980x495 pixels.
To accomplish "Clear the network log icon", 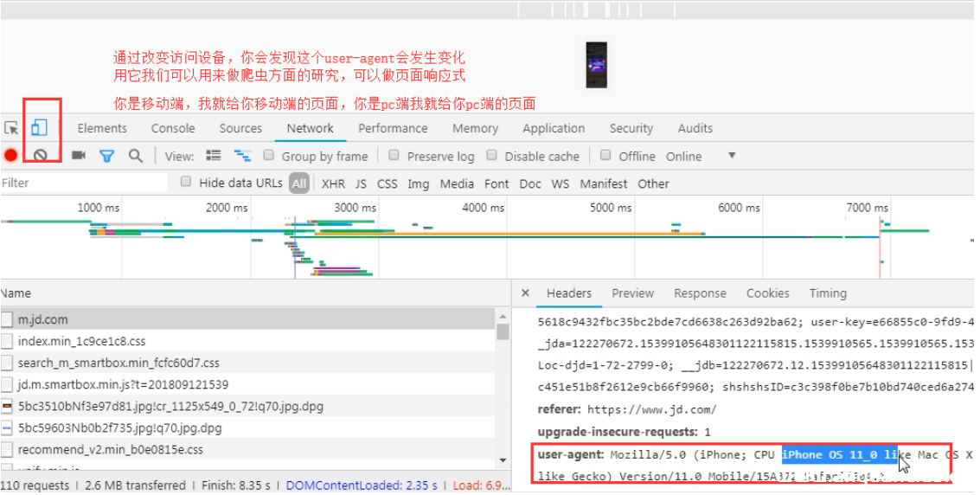I will point(41,156).
